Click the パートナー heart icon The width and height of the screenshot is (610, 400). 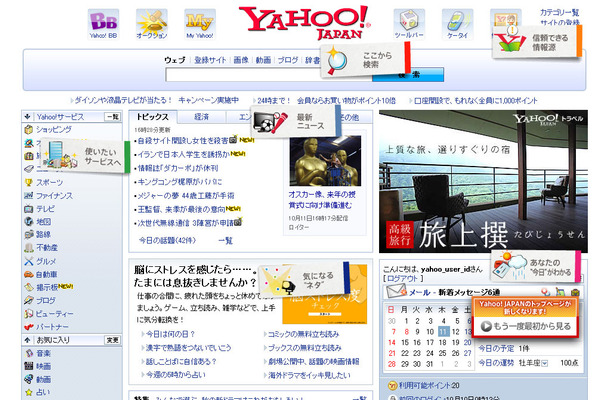point(28,326)
